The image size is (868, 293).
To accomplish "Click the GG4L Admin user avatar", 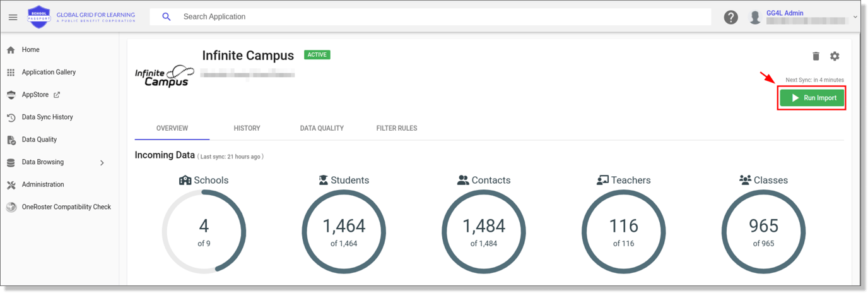I will (x=755, y=17).
